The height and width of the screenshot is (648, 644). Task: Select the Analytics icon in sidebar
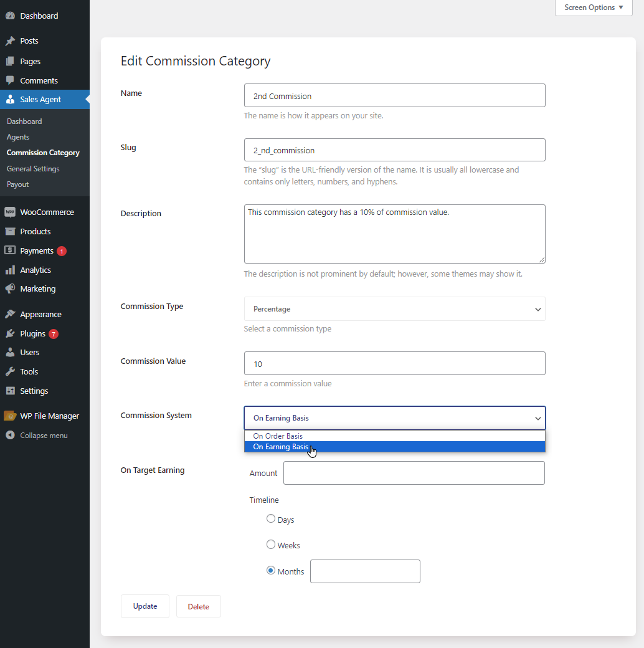11,270
